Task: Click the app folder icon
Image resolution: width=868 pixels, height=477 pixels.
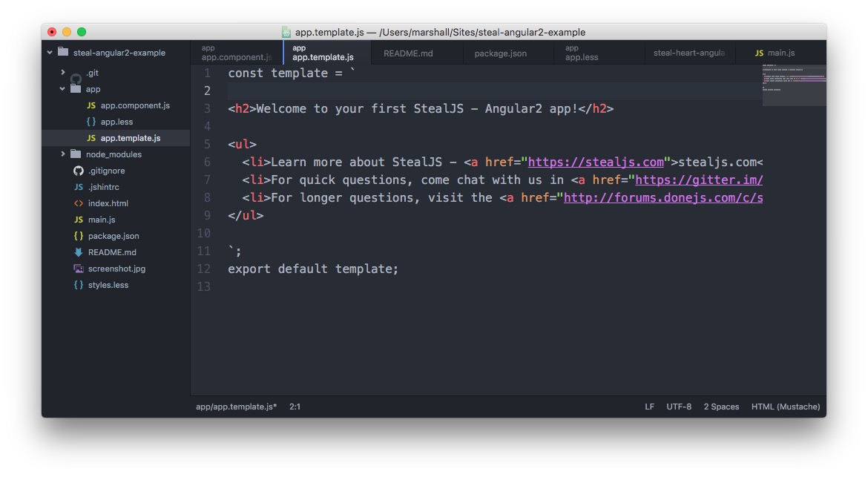Action: [x=76, y=88]
